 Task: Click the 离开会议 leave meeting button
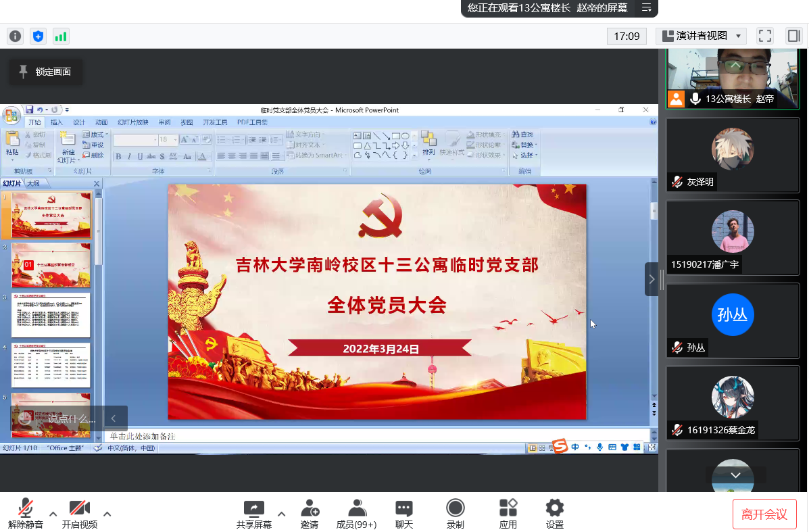coord(764,514)
